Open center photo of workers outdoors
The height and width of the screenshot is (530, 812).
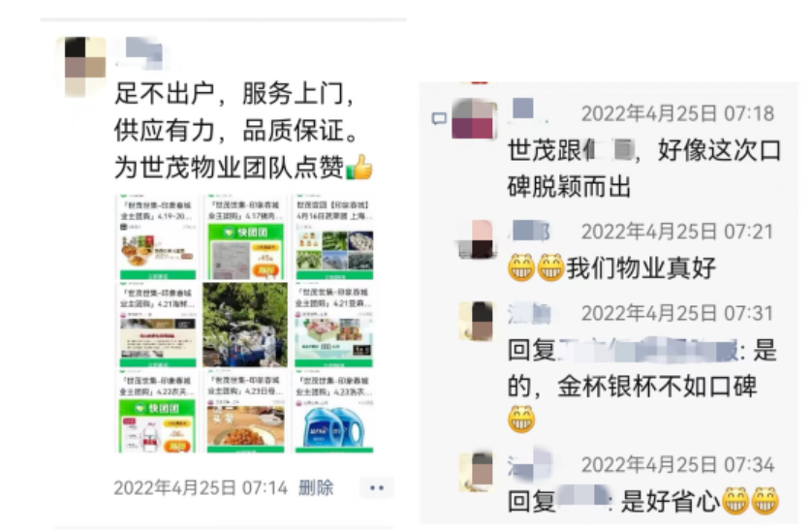coord(245,325)
